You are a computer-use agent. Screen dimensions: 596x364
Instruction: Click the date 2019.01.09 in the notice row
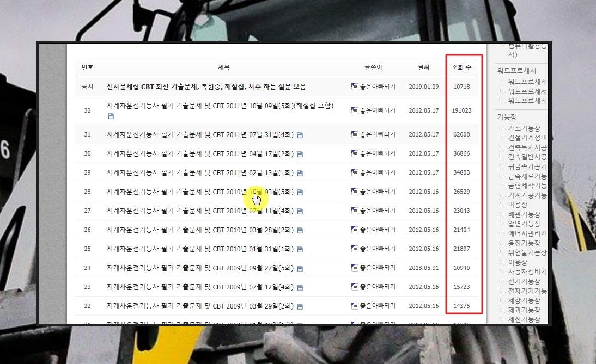[x=424, y=87]
